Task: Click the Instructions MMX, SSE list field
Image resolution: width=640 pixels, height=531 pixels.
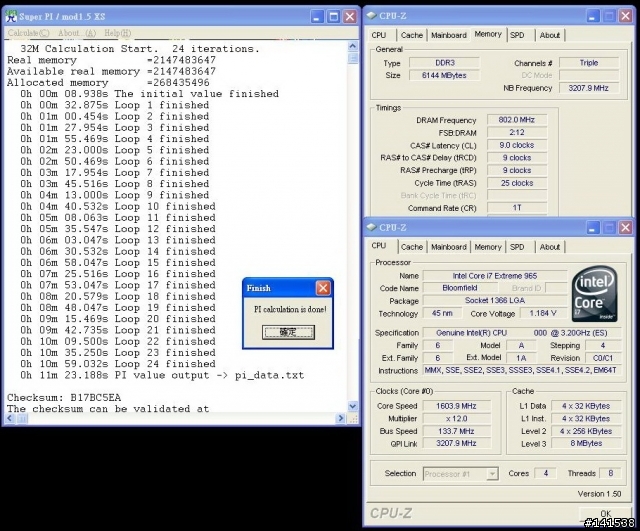Action: (x=522, y=371)
